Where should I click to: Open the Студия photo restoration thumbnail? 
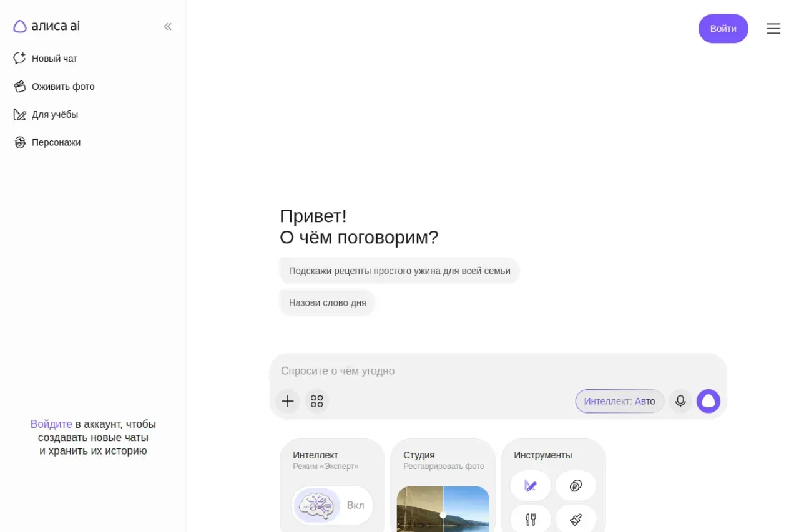tap(443, 509)
